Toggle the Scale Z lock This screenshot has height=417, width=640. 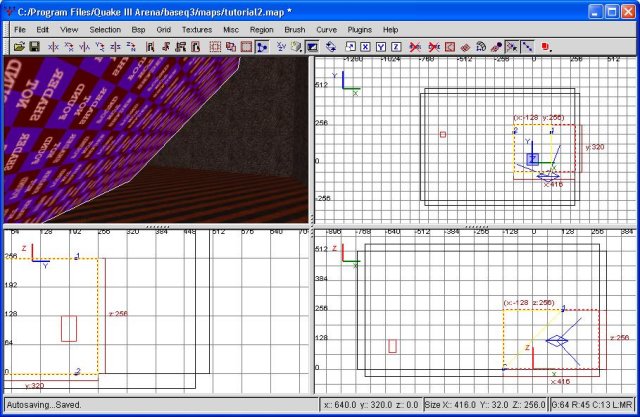pyautogui.click(x=396, y=47)
